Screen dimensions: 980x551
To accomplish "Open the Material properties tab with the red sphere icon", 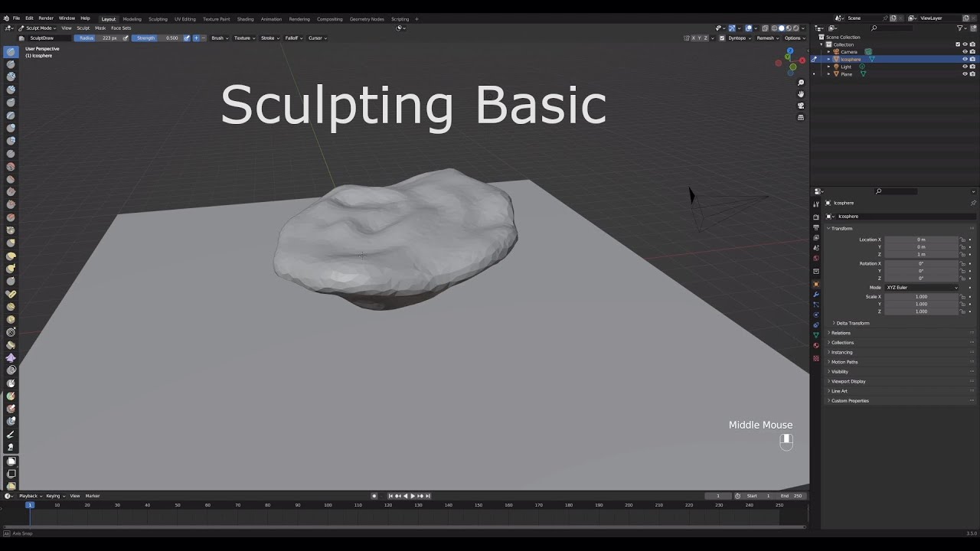I will click(816, 345).
